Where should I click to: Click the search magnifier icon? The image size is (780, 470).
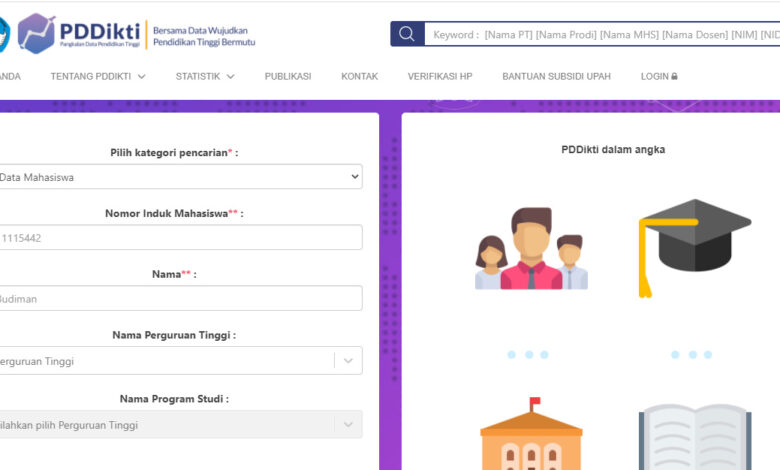[x=407, y=34]
